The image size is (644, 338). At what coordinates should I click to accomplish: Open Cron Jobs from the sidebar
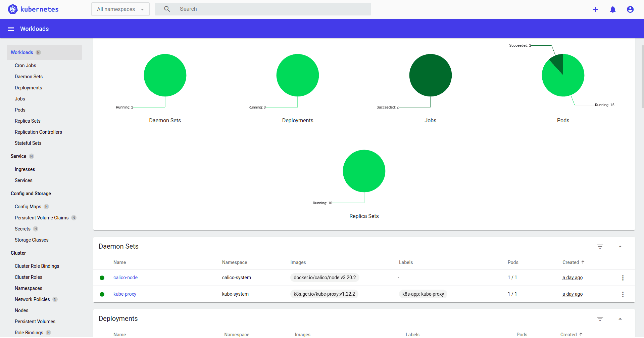25,66
